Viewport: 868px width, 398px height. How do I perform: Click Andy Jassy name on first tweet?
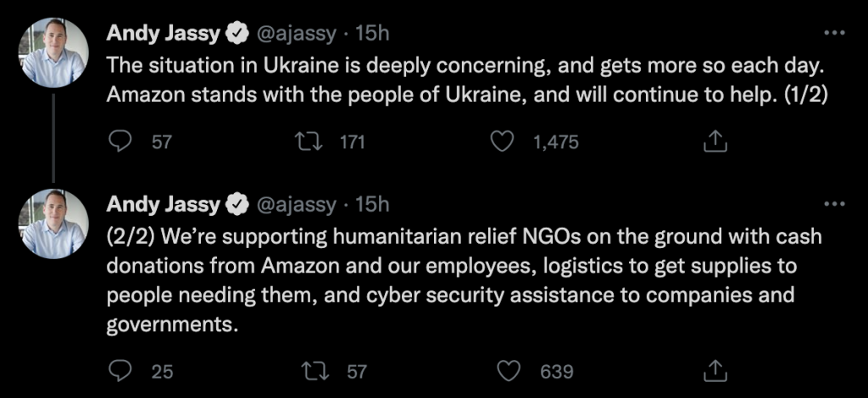[164, 34]
